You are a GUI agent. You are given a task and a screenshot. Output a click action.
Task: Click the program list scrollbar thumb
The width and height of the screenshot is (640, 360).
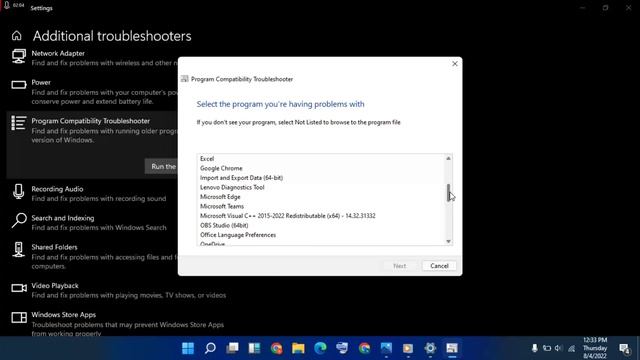pos(449,193)
